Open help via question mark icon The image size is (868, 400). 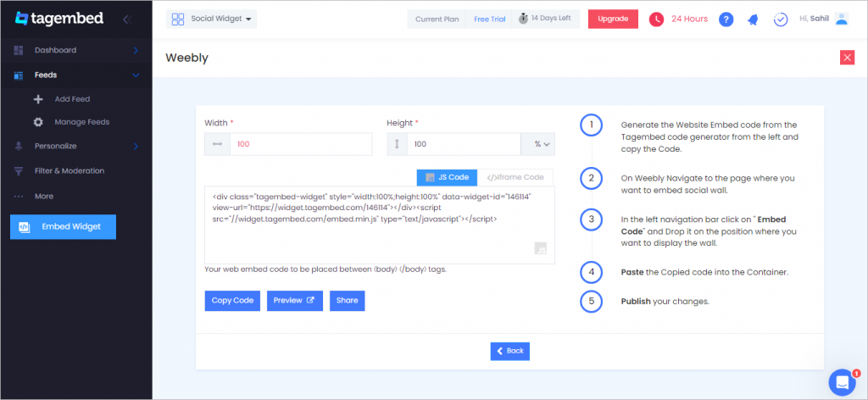click(726, 19)
